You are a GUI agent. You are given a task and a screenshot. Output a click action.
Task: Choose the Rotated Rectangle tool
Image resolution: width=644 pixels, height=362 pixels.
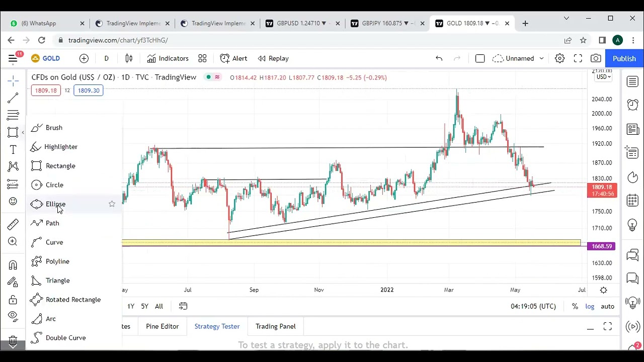[x=74, y=300]
